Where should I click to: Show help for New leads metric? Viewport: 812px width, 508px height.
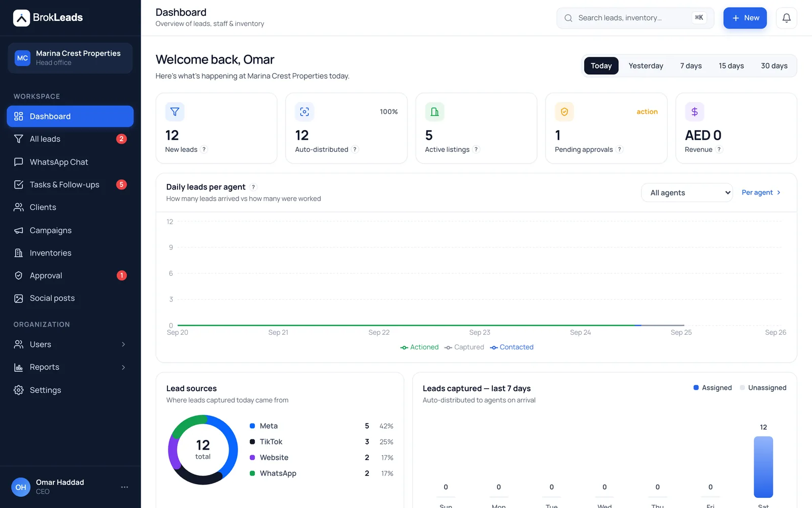coord(204,149)
